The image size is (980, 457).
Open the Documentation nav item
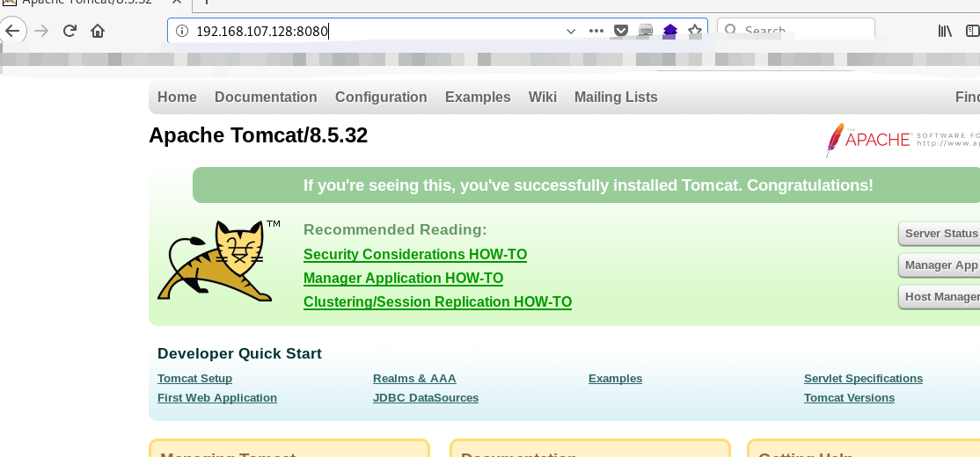point(266,98)
